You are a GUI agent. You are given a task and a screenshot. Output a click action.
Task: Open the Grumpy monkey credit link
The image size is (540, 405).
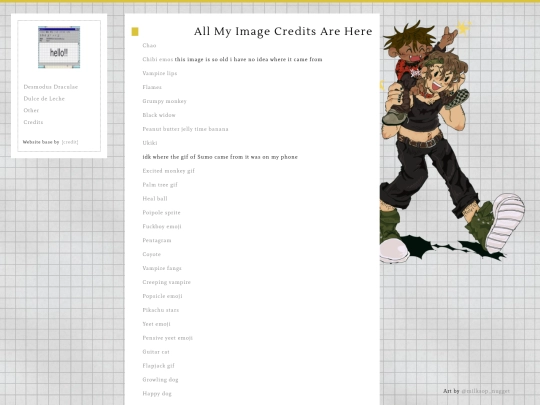click(164, 101)
